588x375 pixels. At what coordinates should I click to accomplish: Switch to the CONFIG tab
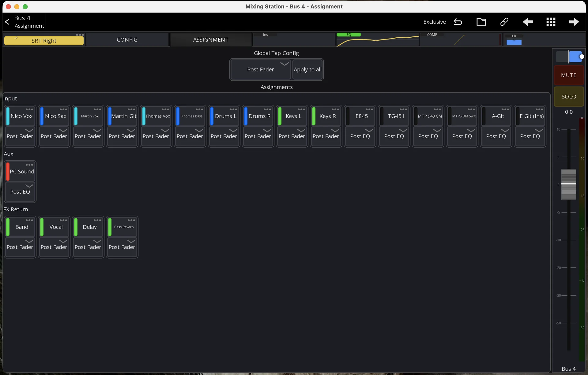point(127,40)
